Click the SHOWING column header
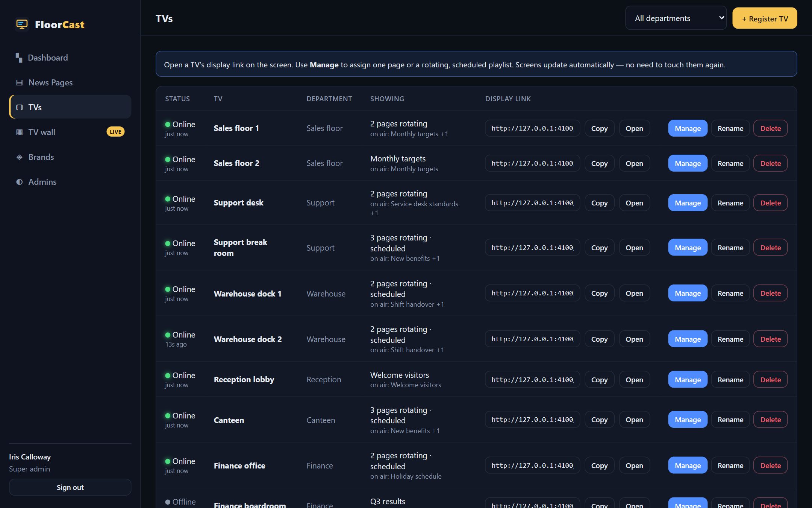The height and width of the screenshot is (508, 812). pos(387,99)
